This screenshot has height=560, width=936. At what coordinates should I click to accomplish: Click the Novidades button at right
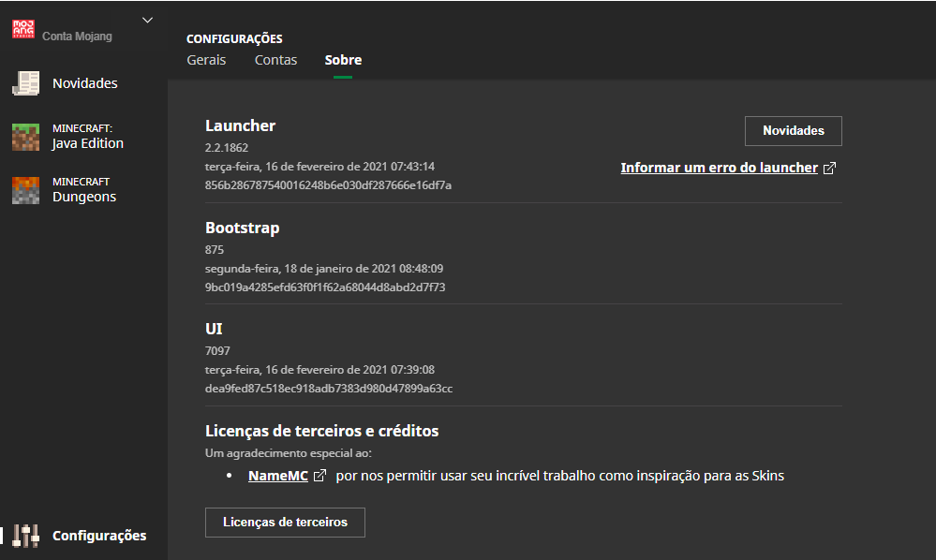click(794, 130)
